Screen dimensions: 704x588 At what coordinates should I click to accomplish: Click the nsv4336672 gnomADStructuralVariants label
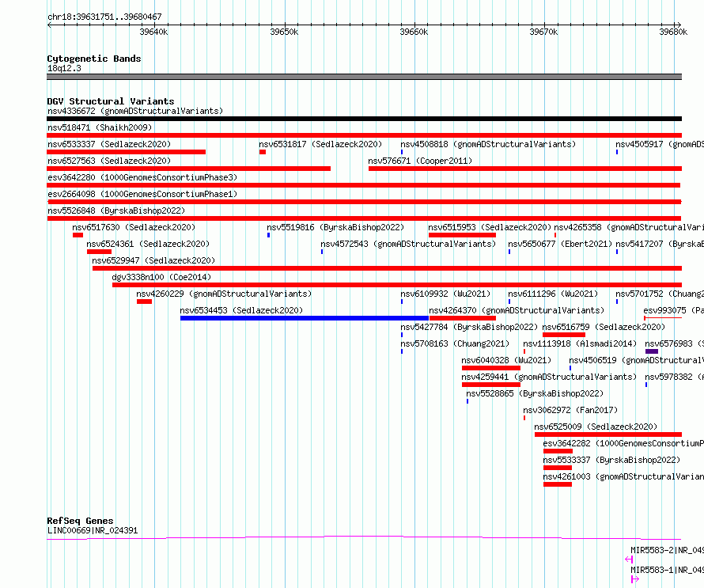click(135, 111)
